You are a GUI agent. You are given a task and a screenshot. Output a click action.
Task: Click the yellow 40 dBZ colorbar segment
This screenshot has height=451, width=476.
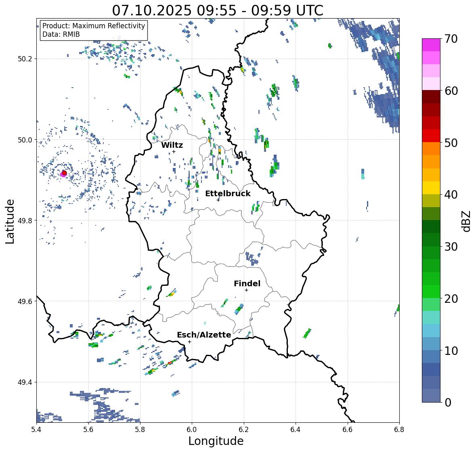(x=431, y=188)
